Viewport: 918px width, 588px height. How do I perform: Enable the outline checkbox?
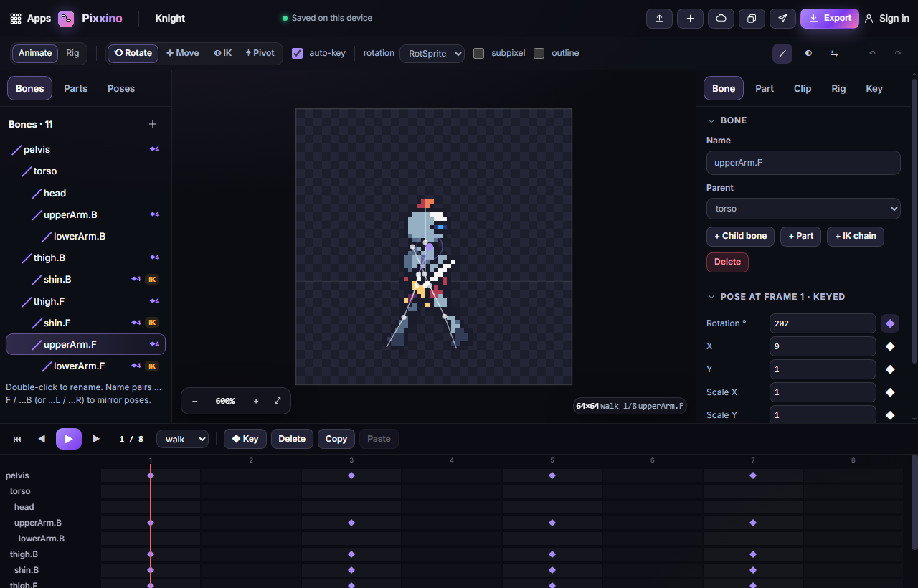tap(539, 53)
